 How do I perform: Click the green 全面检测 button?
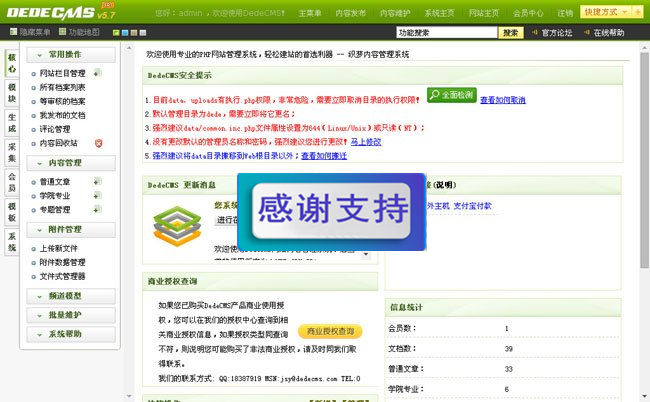point(452,95)
